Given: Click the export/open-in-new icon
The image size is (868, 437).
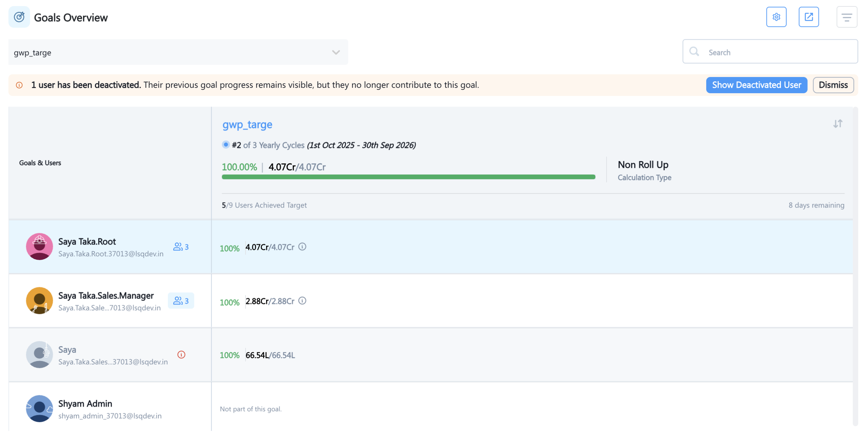Looking at the screenshot, I should point(808,17).
